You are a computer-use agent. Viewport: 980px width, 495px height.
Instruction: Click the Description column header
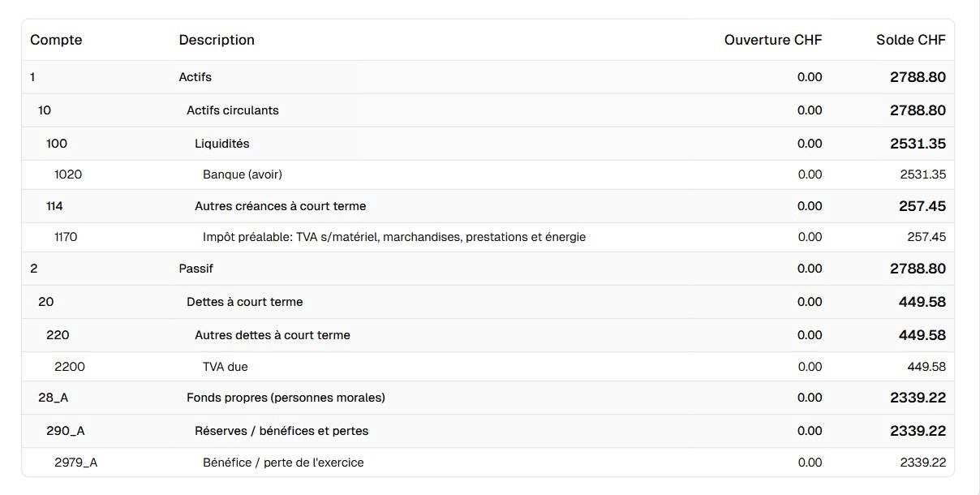click(217, 40)
